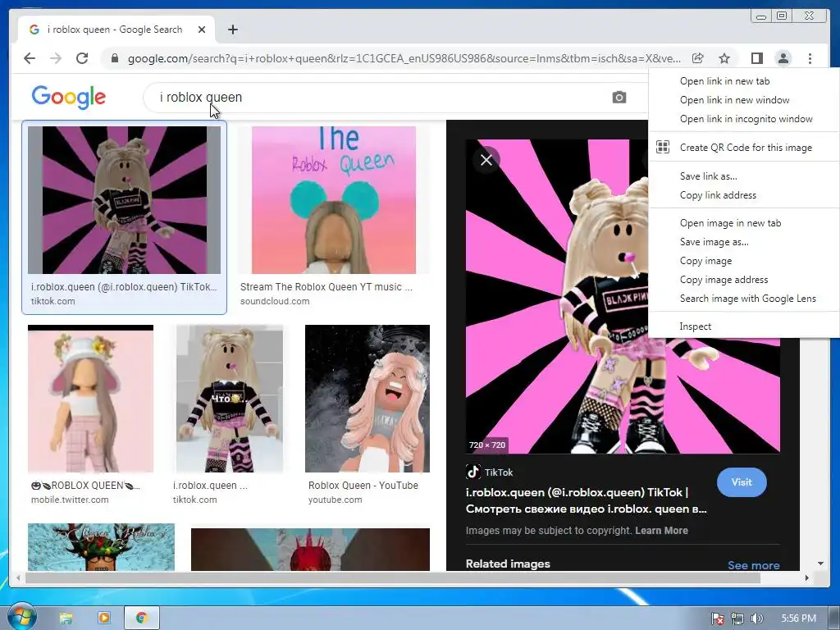
Task: Bookmark this tab with the star icon
Action: pyautogui.click(x=724, y=58)
